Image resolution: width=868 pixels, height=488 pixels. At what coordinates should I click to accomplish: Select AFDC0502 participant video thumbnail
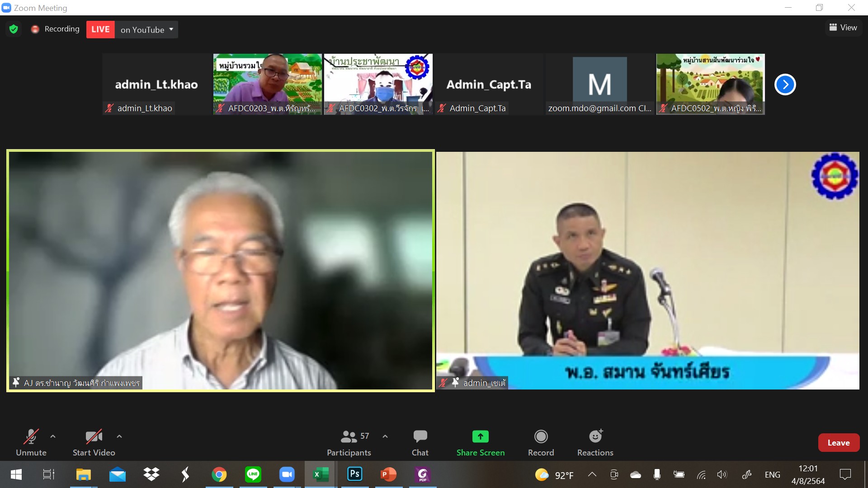711,84
